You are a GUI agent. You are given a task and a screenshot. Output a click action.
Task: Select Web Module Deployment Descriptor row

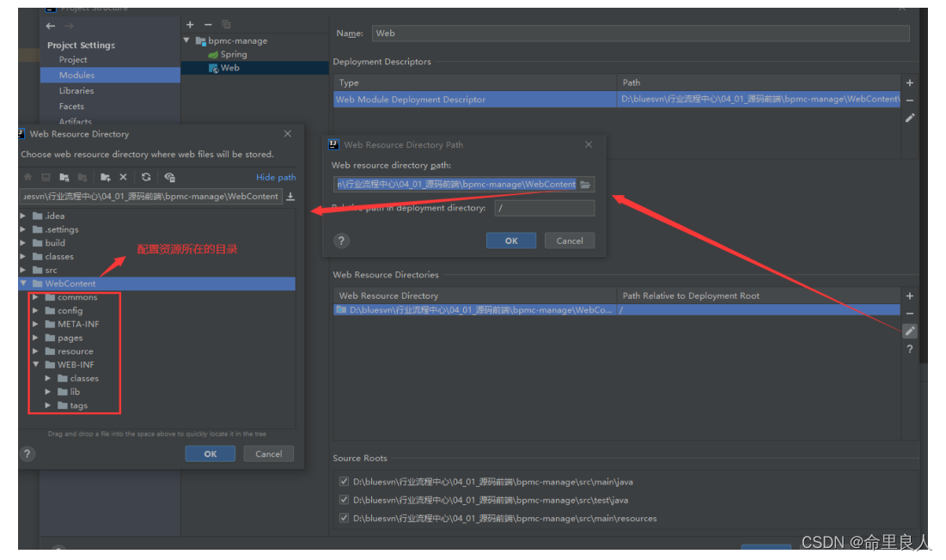pos(617,100)
